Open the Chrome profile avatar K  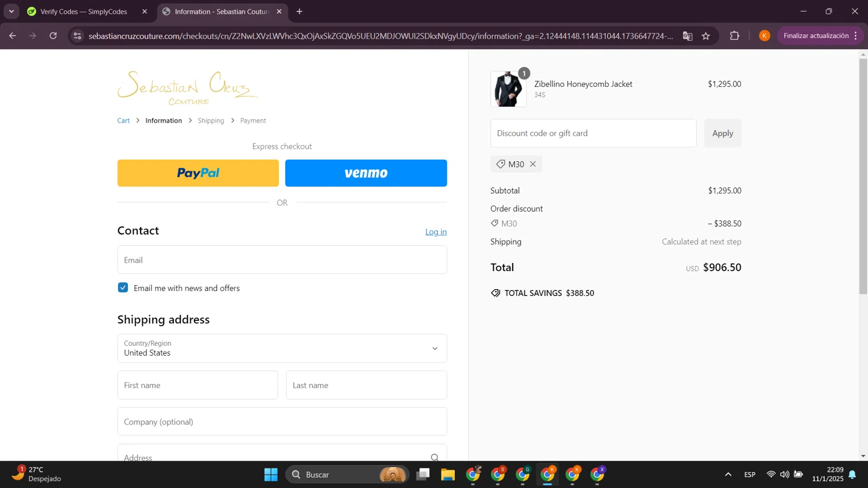click(764, 36)
